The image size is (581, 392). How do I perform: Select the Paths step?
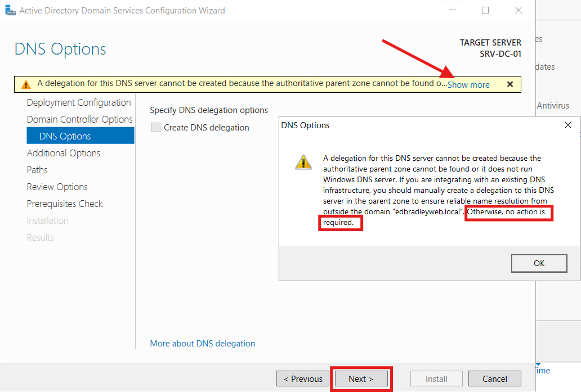[37, 170]
